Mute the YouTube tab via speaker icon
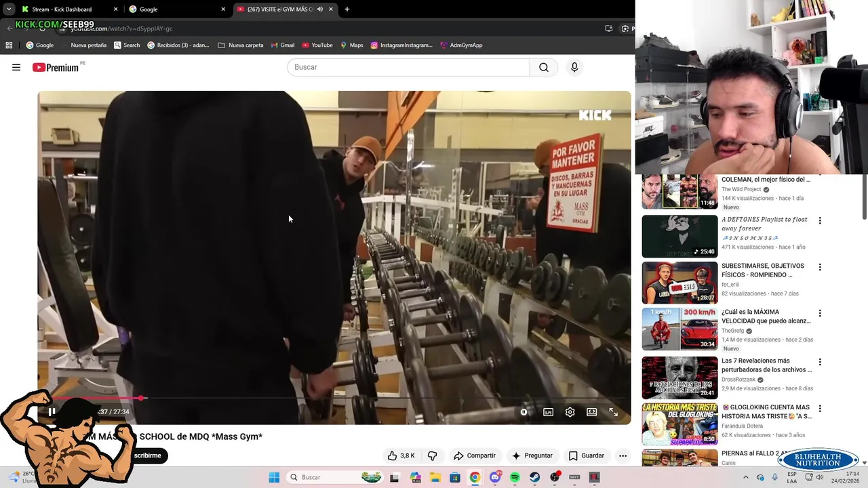Image resolution: width=868 pixels, height=488 pixels. (320, 9)
